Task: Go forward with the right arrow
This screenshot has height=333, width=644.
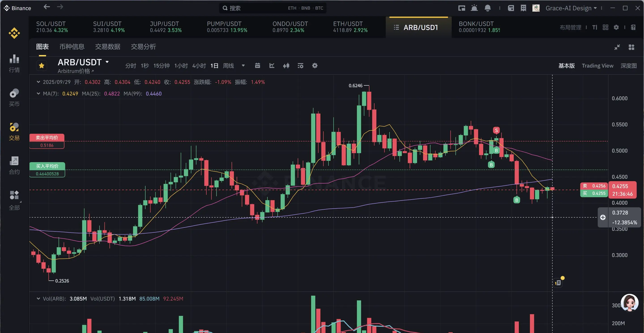Action: pyautogui.click(x=60, y=7)
